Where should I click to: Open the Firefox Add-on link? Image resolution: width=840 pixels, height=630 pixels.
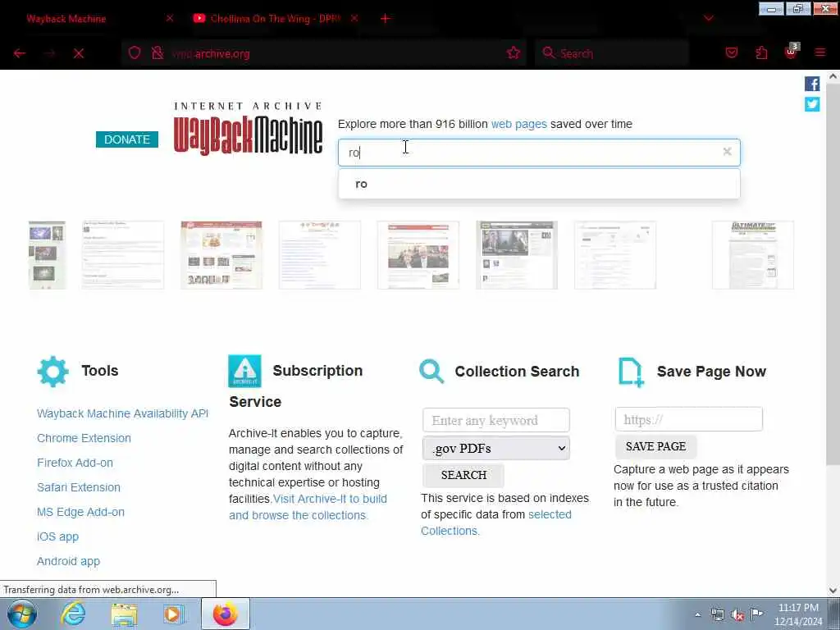75,463
